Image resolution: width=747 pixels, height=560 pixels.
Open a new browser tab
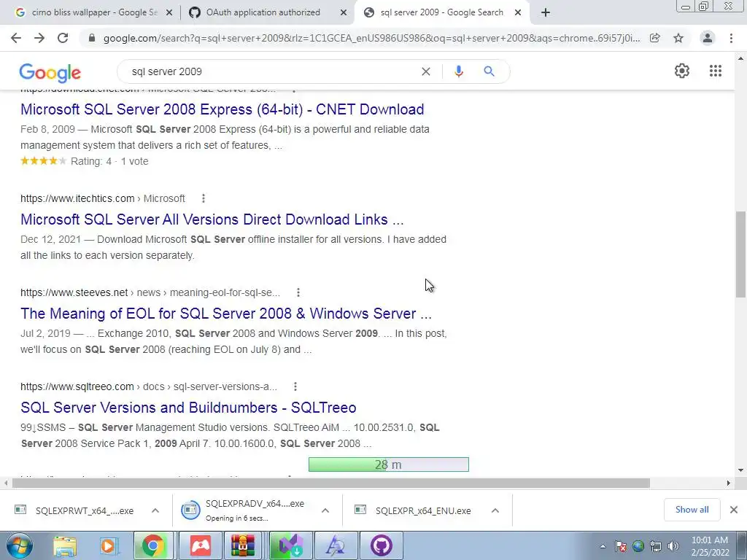(x=546, y=12)
